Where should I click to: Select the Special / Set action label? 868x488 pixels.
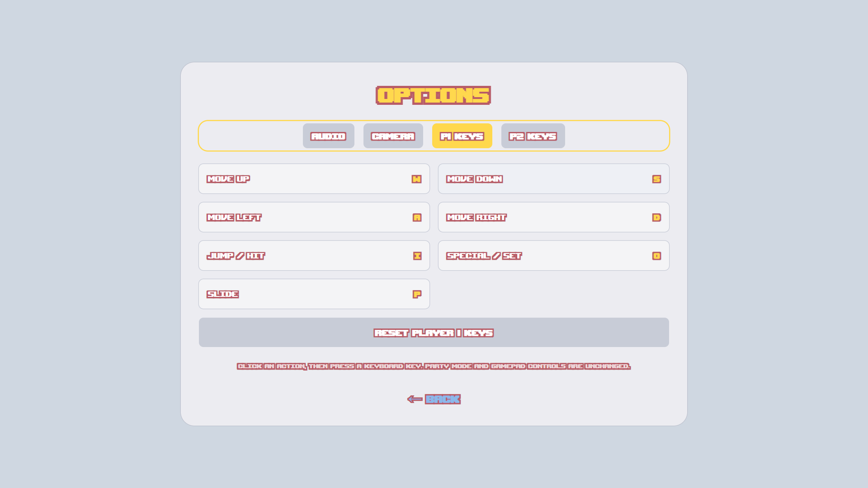[x=484, y=256]
